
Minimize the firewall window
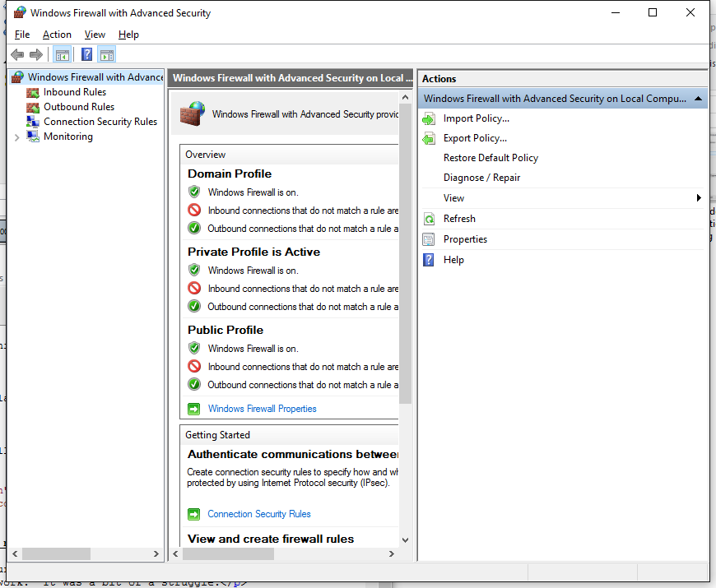tap(616, 12)
